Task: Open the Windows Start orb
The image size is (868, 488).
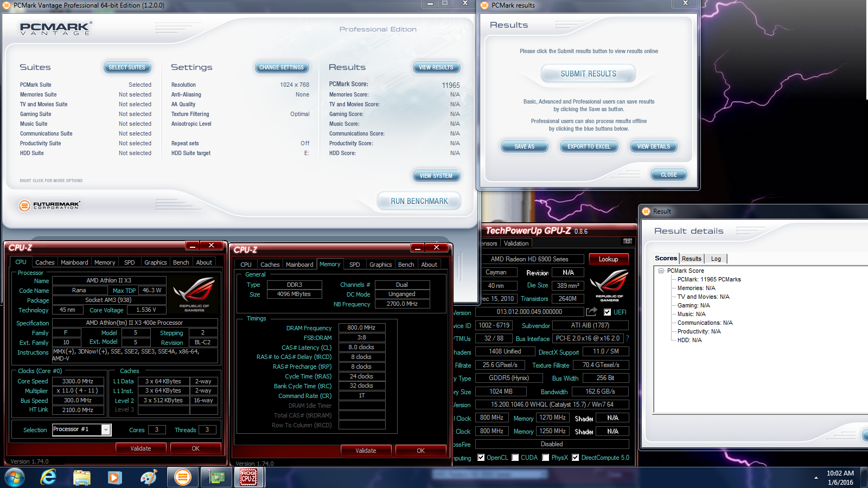Action: pos(15,478)
